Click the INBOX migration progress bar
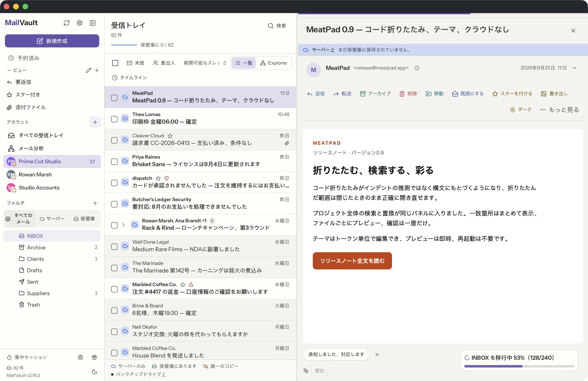This screenshot has width=588, height=381. (519, 366)
